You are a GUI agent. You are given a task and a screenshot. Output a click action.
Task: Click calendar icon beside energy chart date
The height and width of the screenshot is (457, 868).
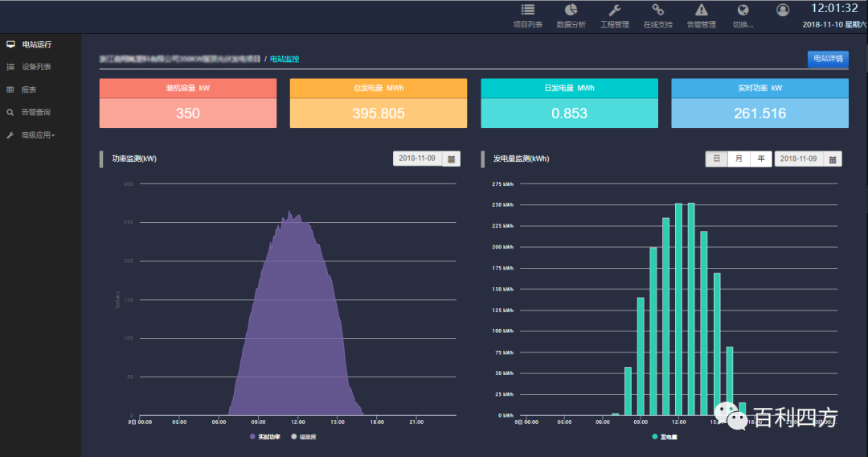(833, 159)
